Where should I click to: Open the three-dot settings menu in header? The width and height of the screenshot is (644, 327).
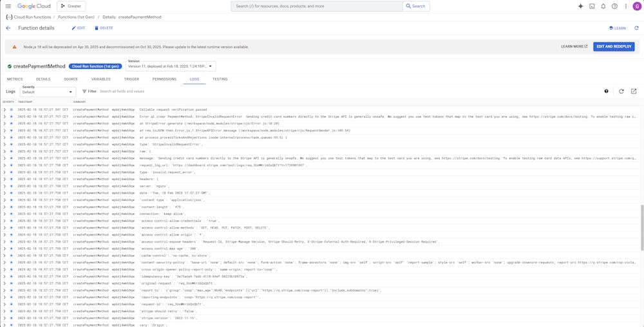click(x=625, y=6)
